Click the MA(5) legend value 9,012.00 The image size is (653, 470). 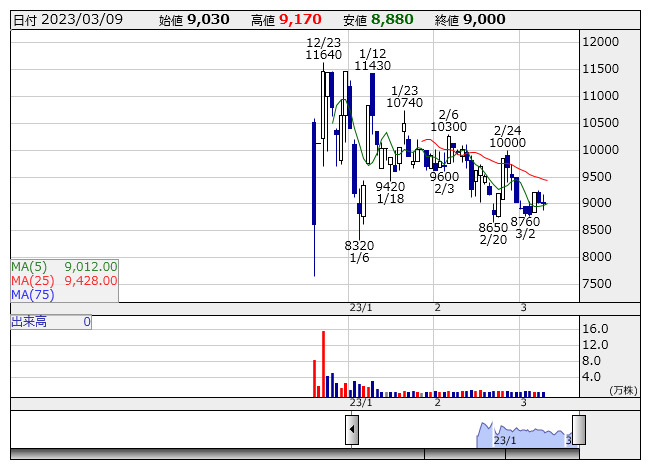91,266
